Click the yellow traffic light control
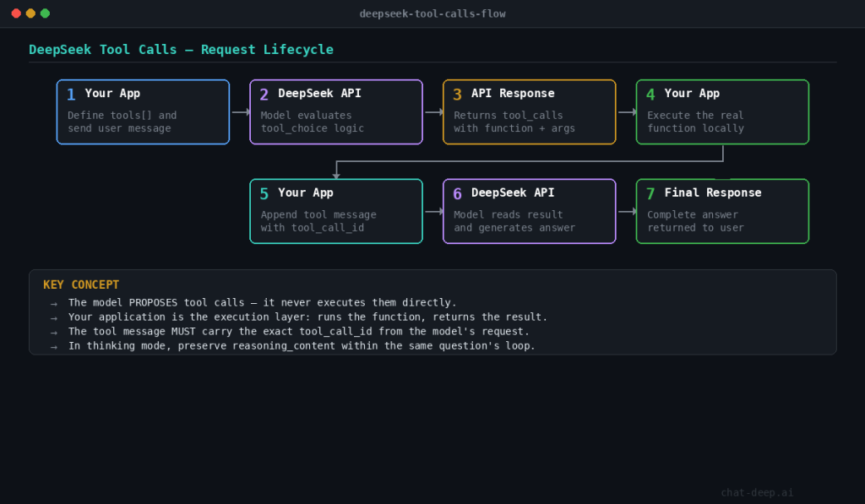The height and width of the screenshot is (504, 865). [30, 13]
